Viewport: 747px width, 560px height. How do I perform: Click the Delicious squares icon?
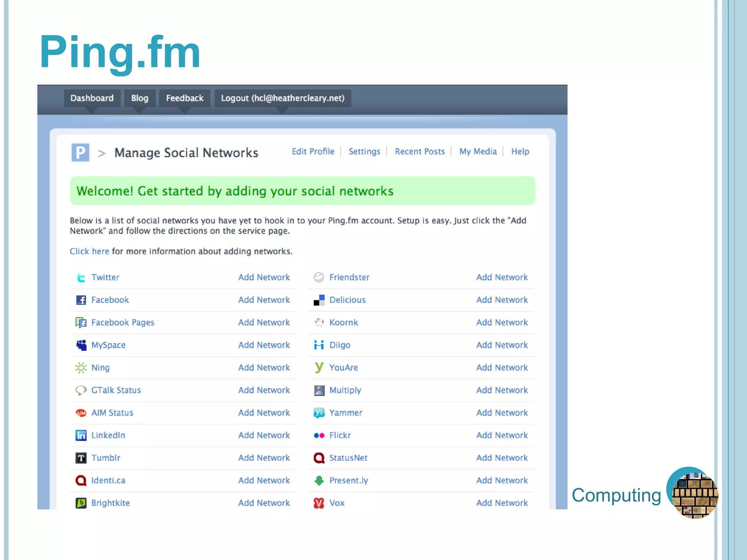(319, 300)
